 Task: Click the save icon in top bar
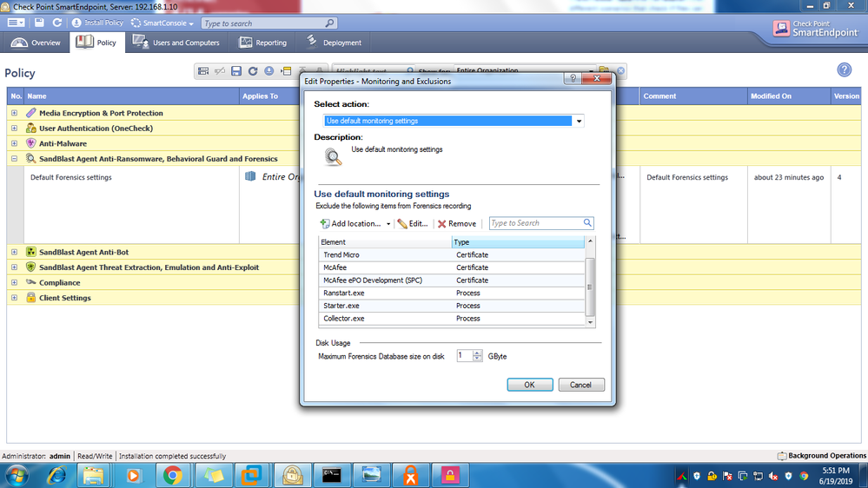tap(39, 23)
